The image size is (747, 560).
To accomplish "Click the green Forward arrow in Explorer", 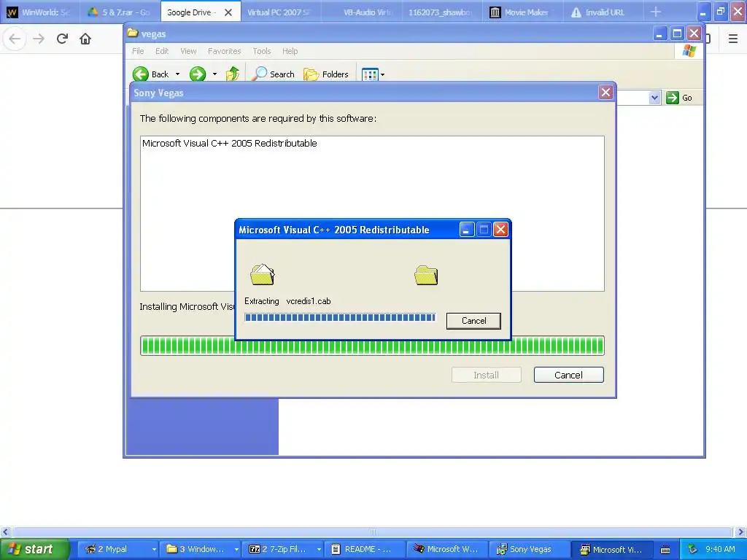I will click(197, 74).
